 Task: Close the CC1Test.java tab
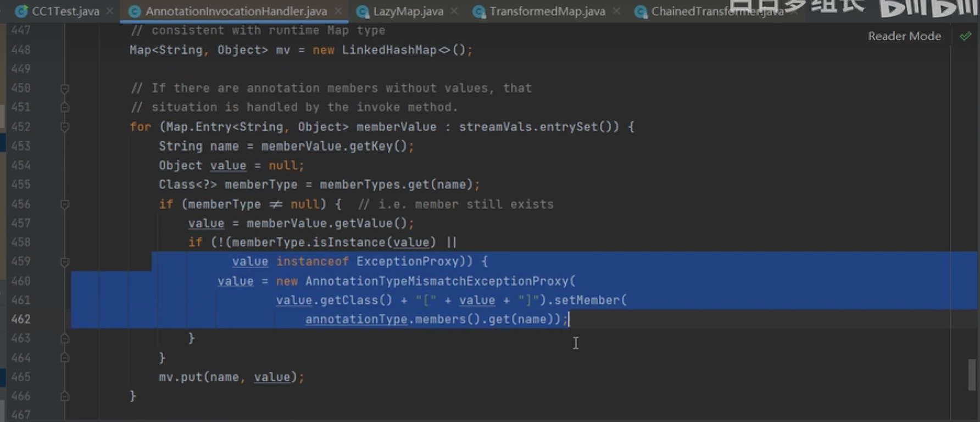tap(110, 11)
